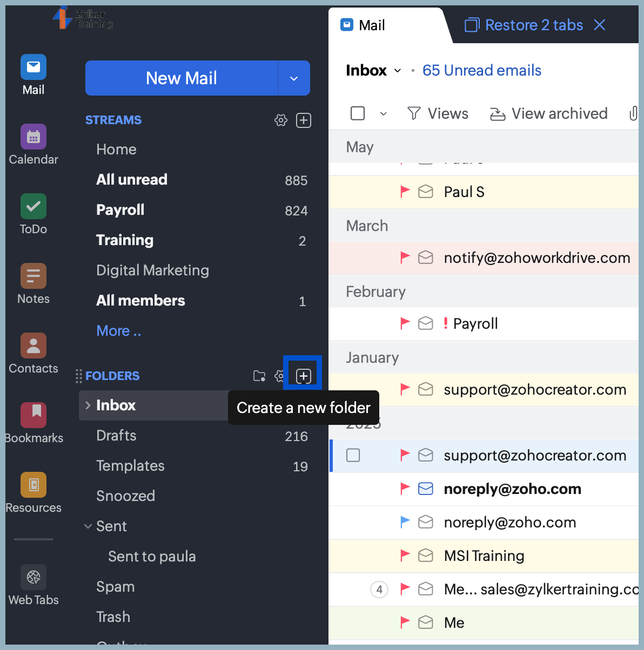Expand conversation count 4 badge
Screen dimensions: 644x650
[379, 590]
